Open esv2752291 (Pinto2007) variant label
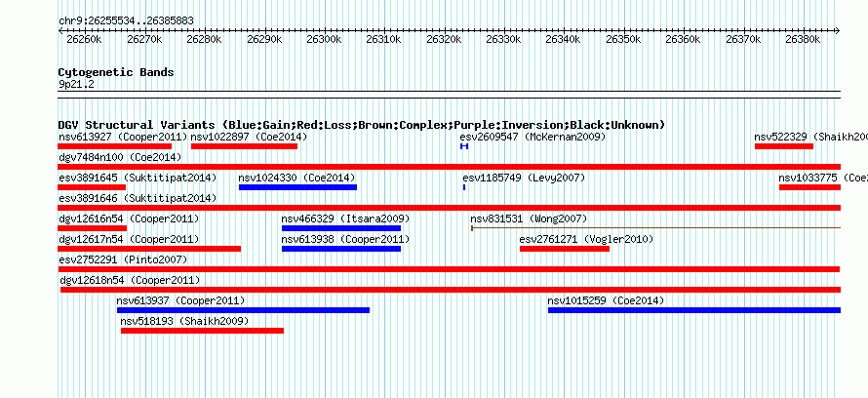 (x=123, y=259)
